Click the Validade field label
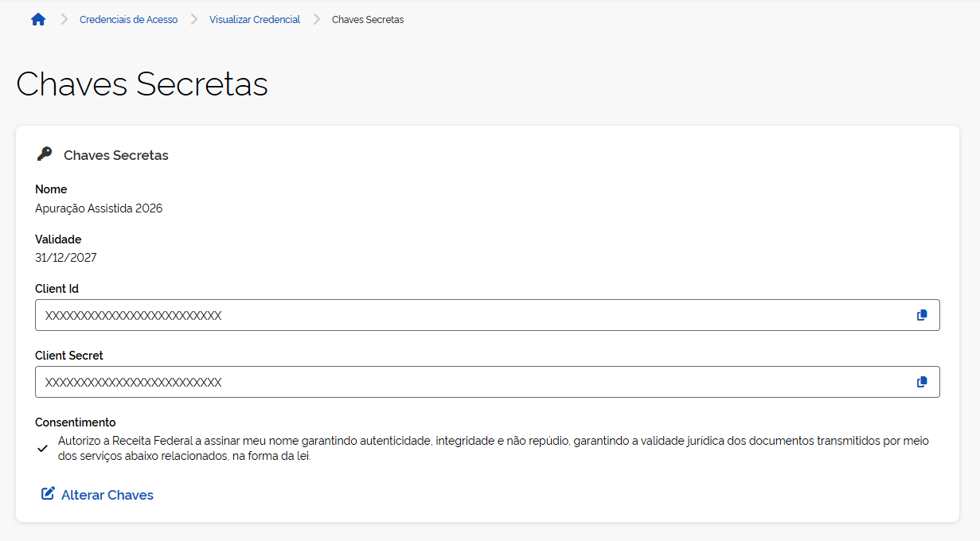Image resolution: width=980 pixels, height=541 pixels. click(x=58, y=239)
